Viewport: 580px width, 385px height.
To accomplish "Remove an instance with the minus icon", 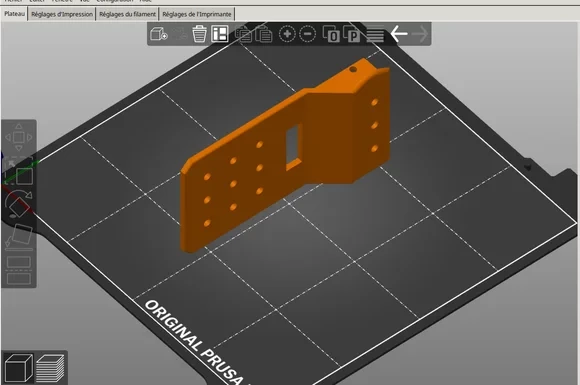I will tap(307, 34).
